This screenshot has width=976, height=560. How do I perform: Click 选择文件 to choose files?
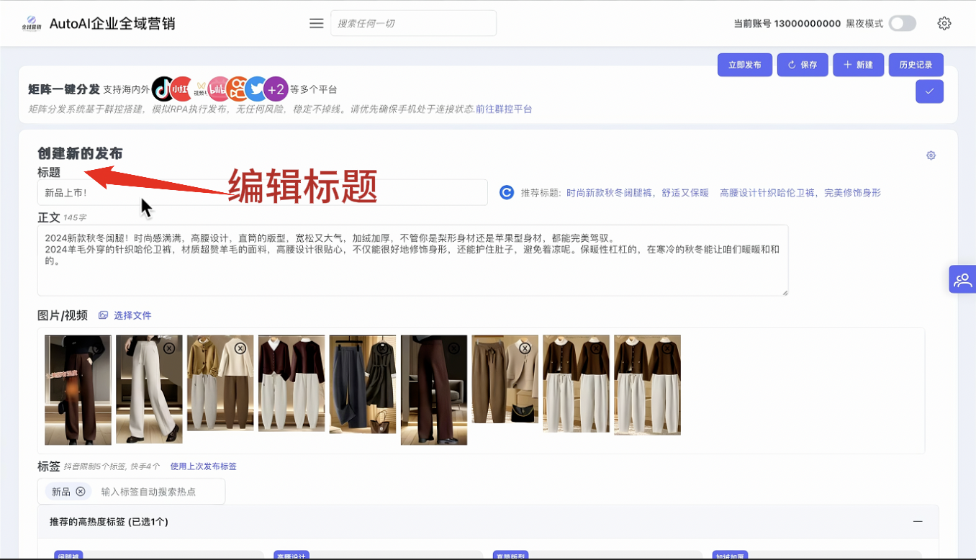click(125, 315)
